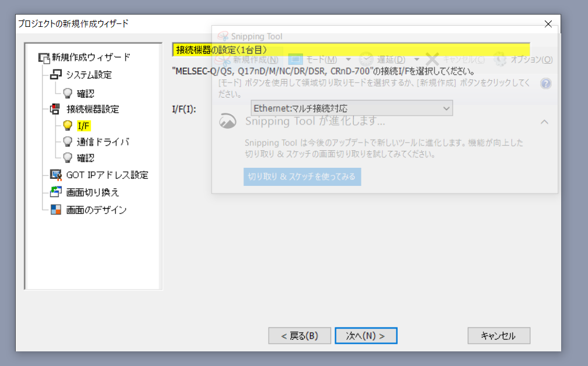Click the MELSEC-Q/QS connection I/F instruction text

323,71
